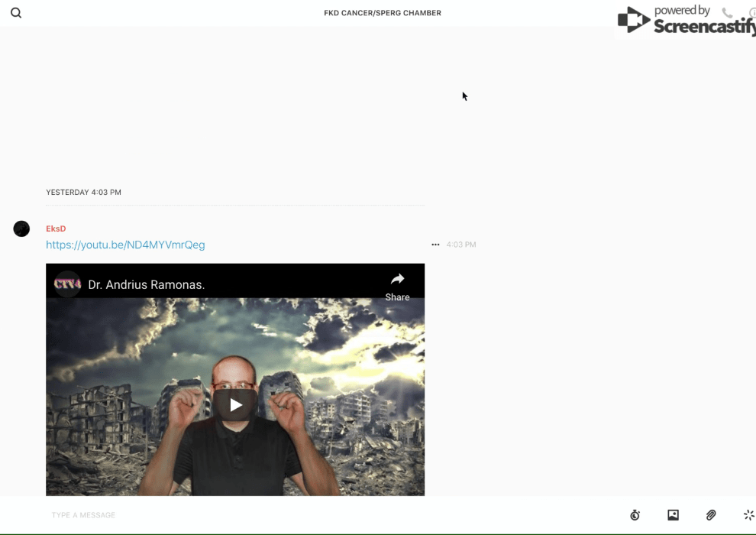Open the youtu.be/ND4MYVmrQeg link
This screenshot has height=535, width=756.
(x=125, y=245)
